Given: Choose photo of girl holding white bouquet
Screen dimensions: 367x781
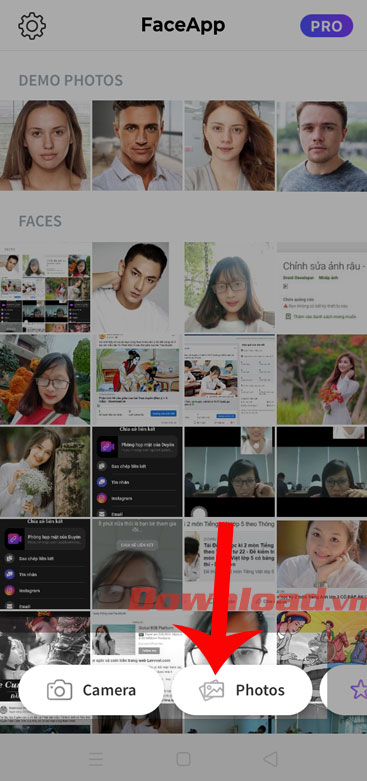Looking at the screenshot, I should (x=45, y=472).
